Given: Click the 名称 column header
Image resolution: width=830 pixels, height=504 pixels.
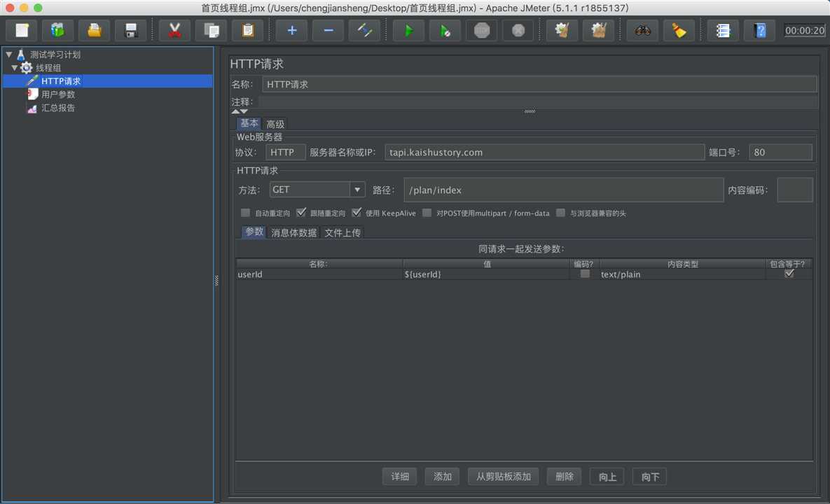Looking at the screenshot, I should [x=319, y=264].
